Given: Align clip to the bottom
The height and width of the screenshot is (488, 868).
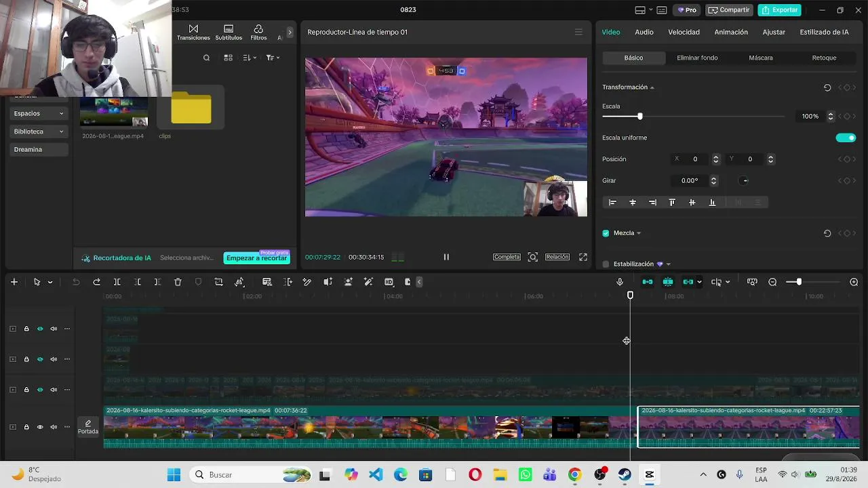Looking at the screenshot, I should click(712, 203).
